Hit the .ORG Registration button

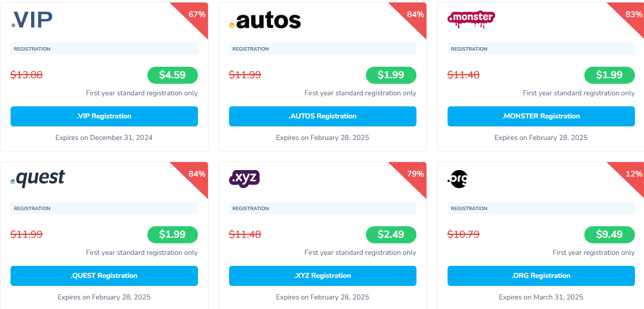(541, 275)
